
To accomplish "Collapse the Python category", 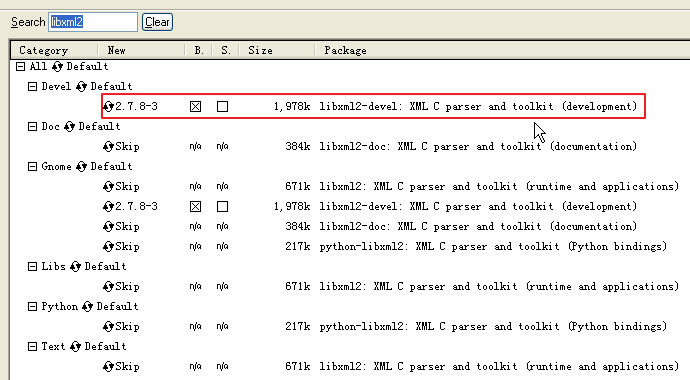I will coord(32,306).
